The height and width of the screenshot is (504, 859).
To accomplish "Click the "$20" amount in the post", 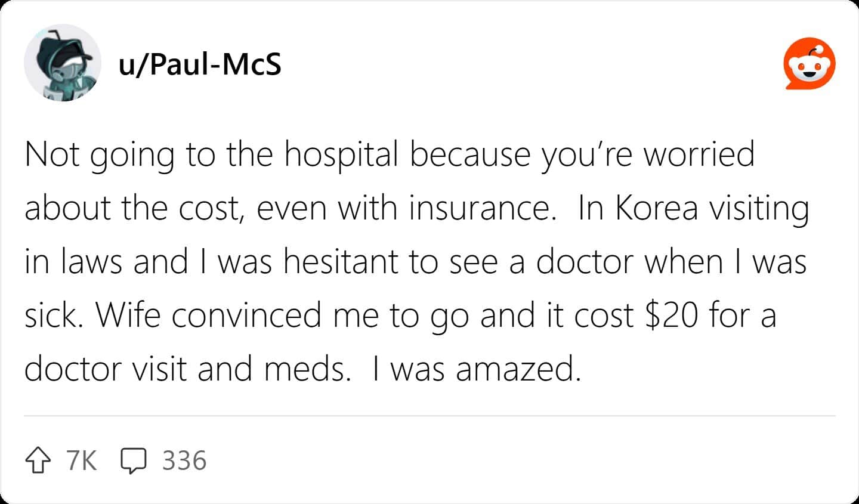I will (x=672, y=316).
